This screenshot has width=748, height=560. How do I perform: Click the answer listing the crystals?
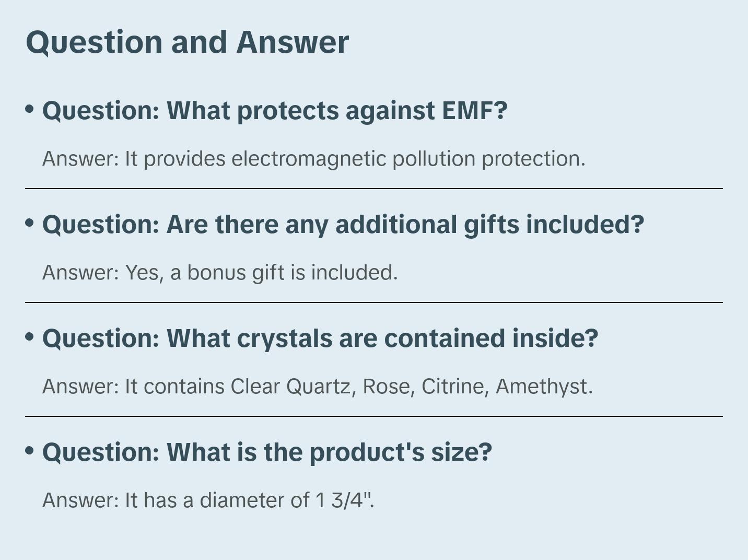pyautogui.click(x=318, y=387)
